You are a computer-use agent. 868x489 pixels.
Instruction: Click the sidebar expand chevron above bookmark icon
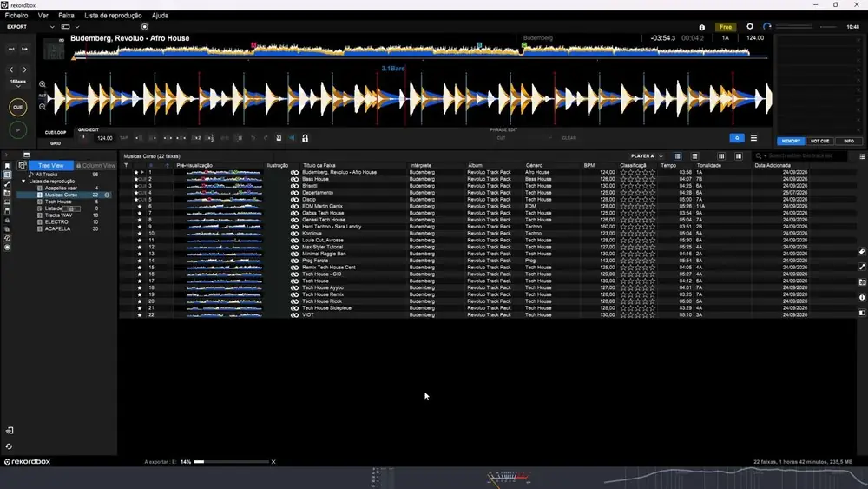pos(7,155)
